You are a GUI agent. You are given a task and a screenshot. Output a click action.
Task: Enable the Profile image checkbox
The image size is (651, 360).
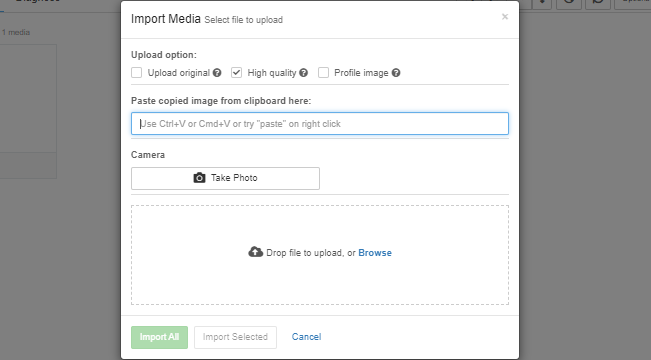click(323, 73)
